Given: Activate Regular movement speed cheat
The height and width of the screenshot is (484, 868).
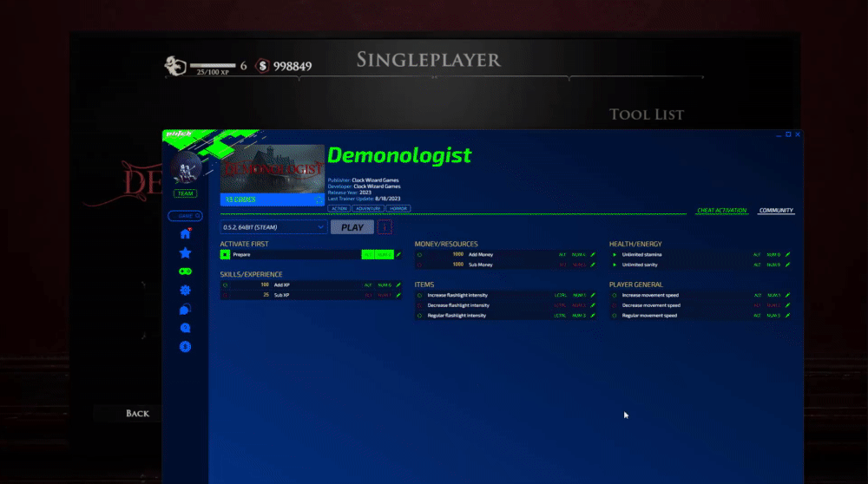Looking at the screenshot, I should (x=615, y=315).
